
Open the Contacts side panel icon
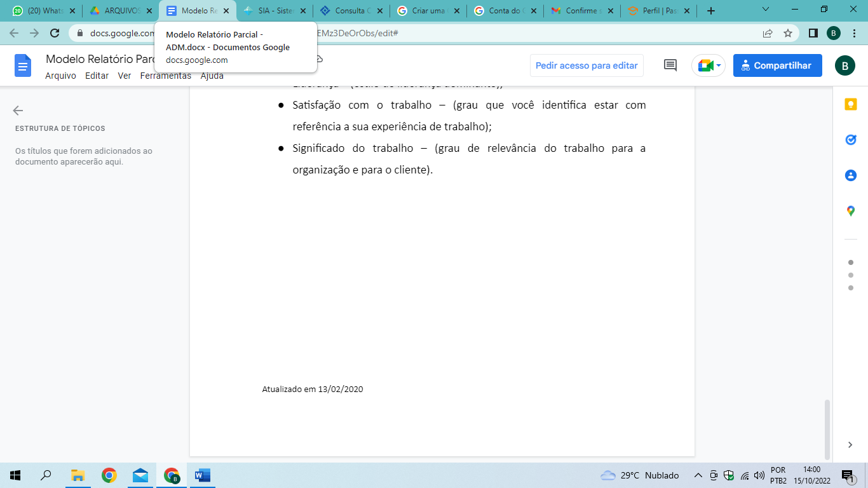(851, 175)
